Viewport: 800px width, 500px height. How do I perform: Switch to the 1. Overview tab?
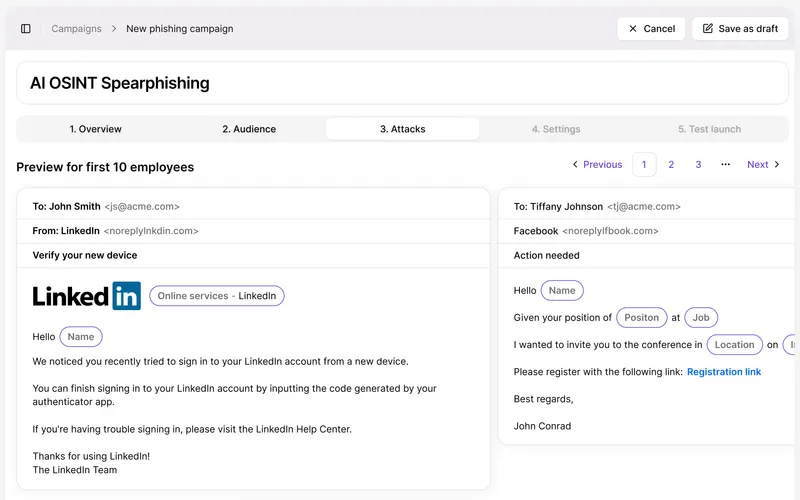pos(95,129)
